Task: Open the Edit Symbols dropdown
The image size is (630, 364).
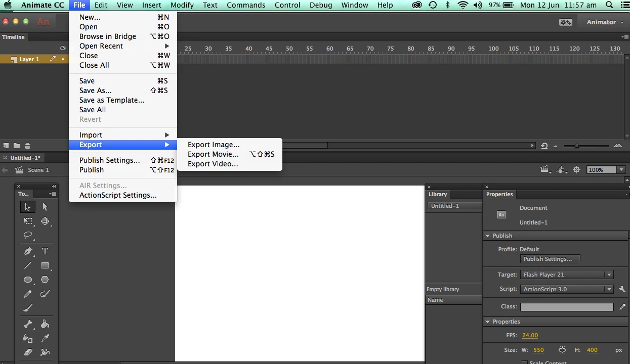Action: pyautogui.click(x=561, y=170)
